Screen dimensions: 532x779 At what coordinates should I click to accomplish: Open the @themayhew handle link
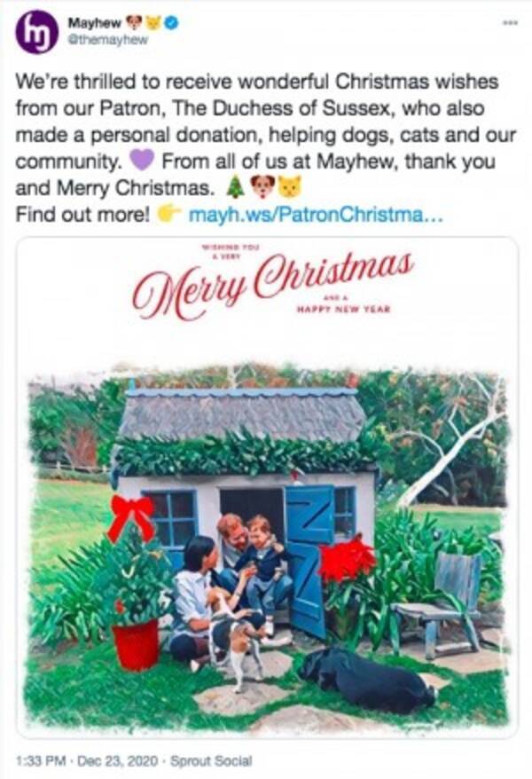click(x=107, y=41)
